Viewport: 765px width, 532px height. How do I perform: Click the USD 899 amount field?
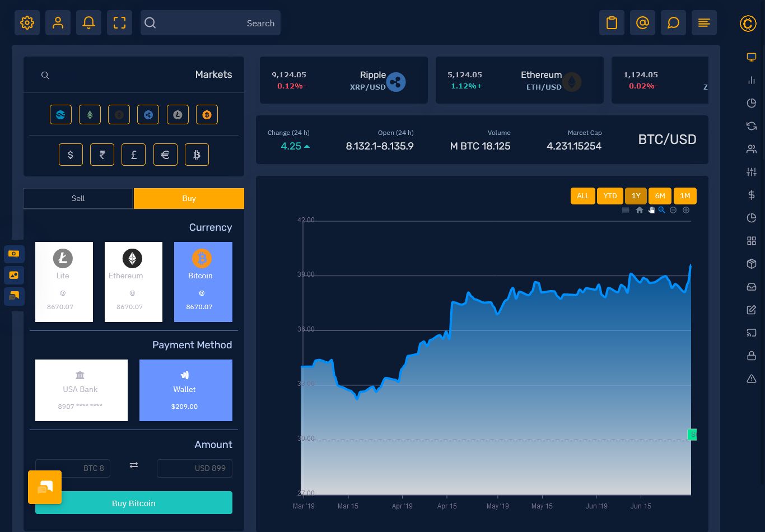pos(194,468)
